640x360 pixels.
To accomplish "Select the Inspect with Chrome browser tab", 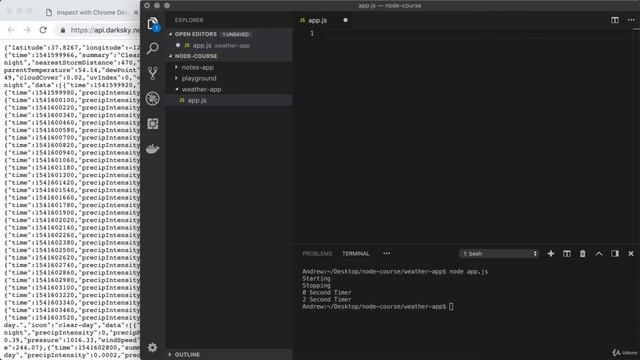I will pos(92,13).
